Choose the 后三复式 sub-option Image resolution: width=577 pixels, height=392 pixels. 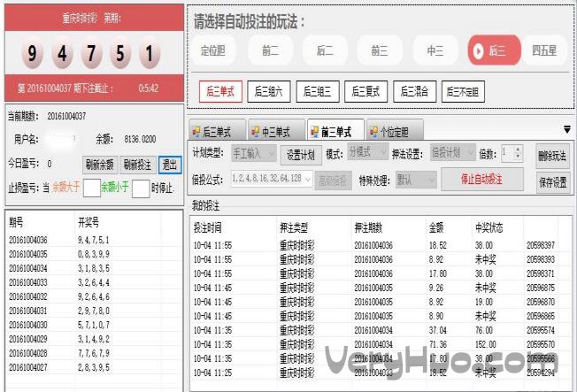tap(365, 91)
